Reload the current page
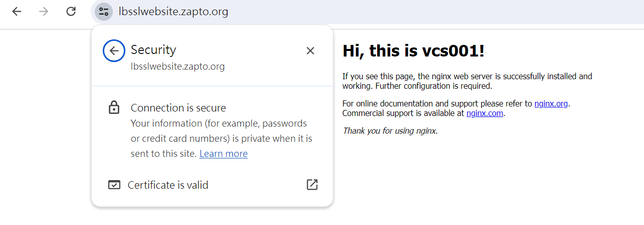 click(71, 12)
